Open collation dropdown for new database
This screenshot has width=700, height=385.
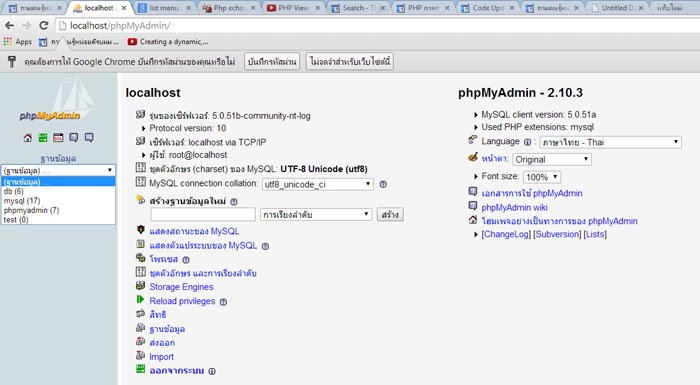(316, 214)
